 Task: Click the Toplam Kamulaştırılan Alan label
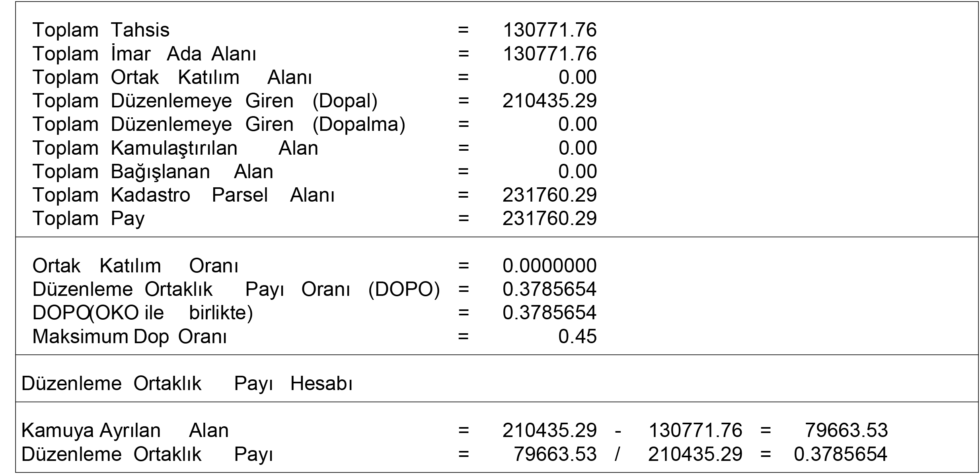pos(175,148)
